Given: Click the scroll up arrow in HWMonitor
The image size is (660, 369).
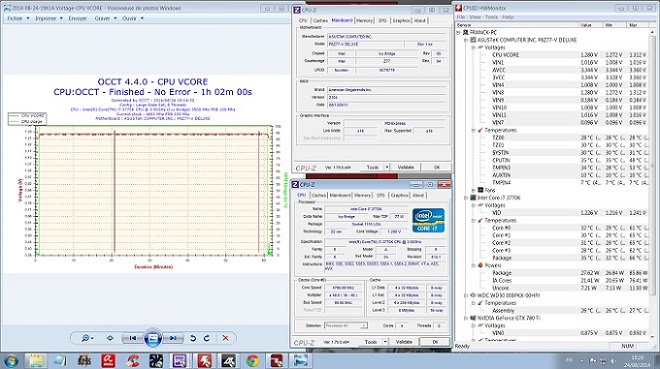Looking at the screenshot, I should pos(652,32).
